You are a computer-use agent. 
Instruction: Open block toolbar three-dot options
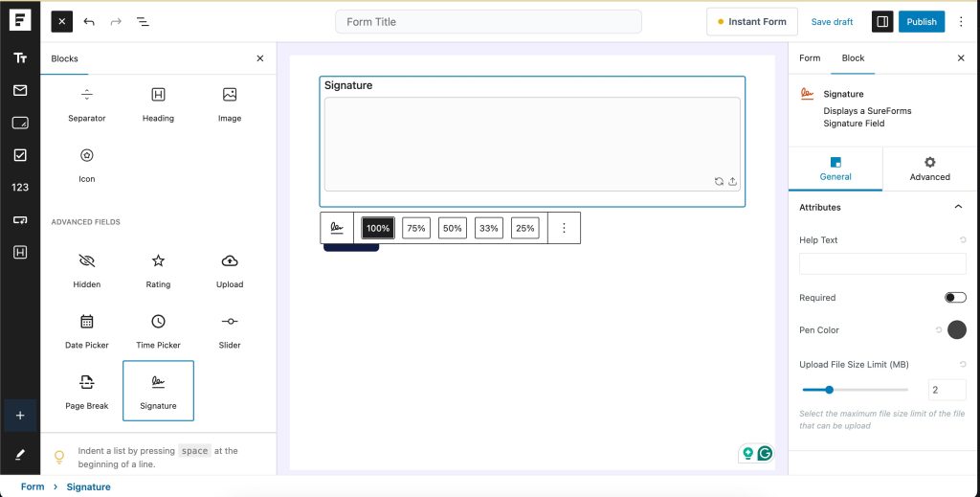coord(564,228)
